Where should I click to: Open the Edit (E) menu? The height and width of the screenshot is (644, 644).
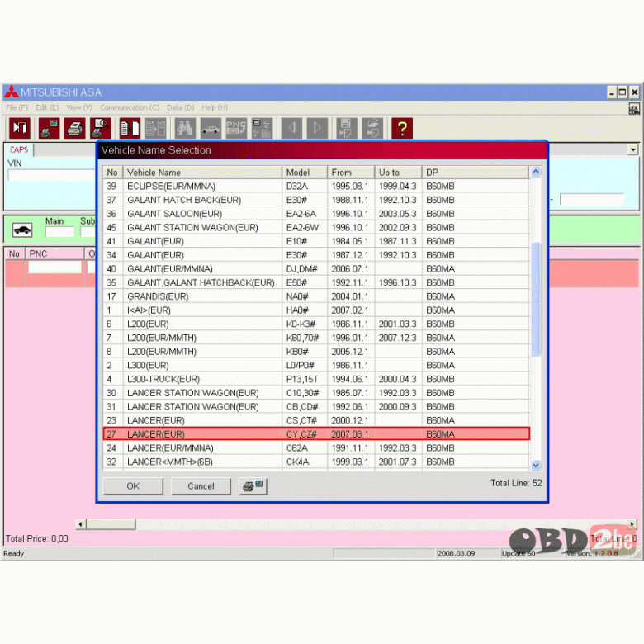pos(47,107)
